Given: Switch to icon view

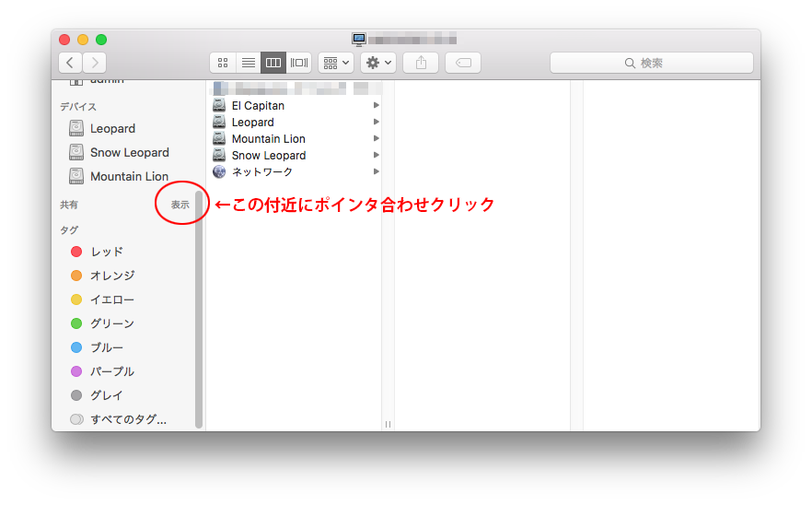Looking at the screenshot, I should pyautogui.click(x=223, y=63).
